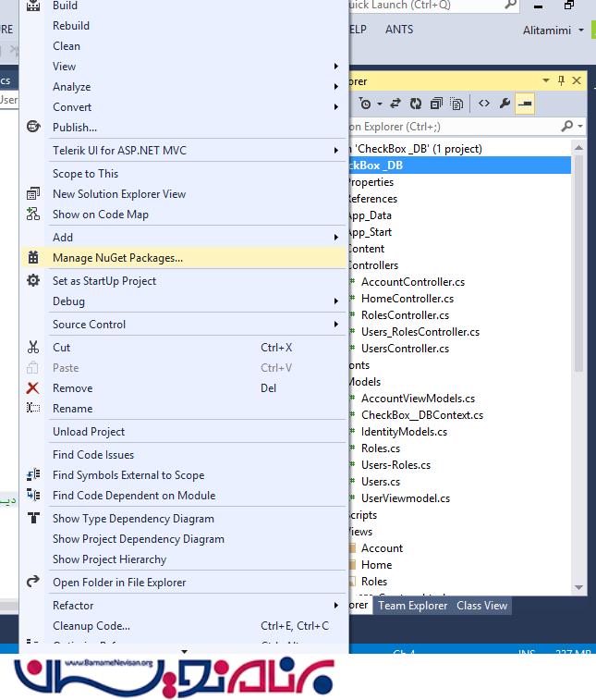Select Manage NuGet Packages menu entry
The height and width of the screenshot is (700, 596).
117,258
